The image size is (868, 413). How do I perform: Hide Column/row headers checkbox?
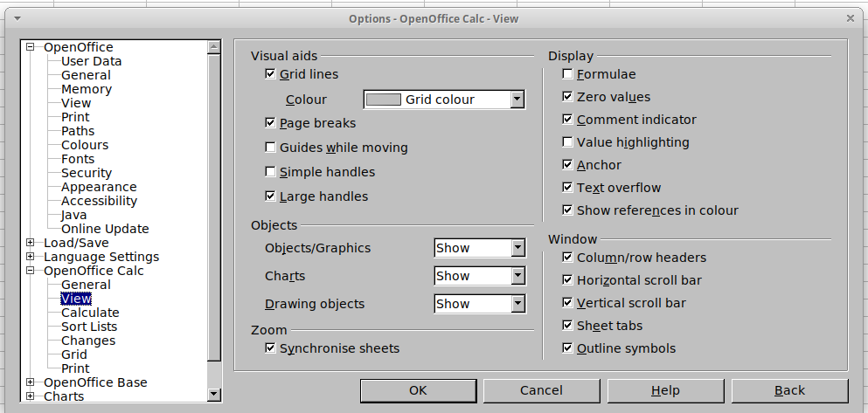(567, 257)
